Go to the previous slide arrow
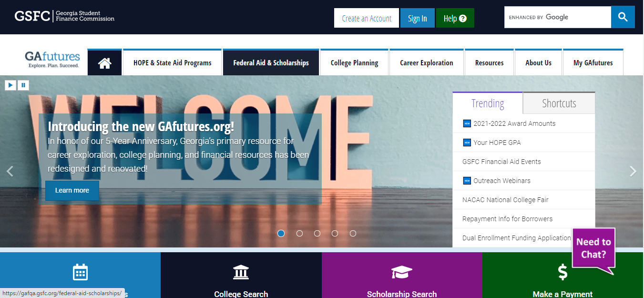Image resolution: width=644 pixels, height=298 pixels. coord(10,171)
